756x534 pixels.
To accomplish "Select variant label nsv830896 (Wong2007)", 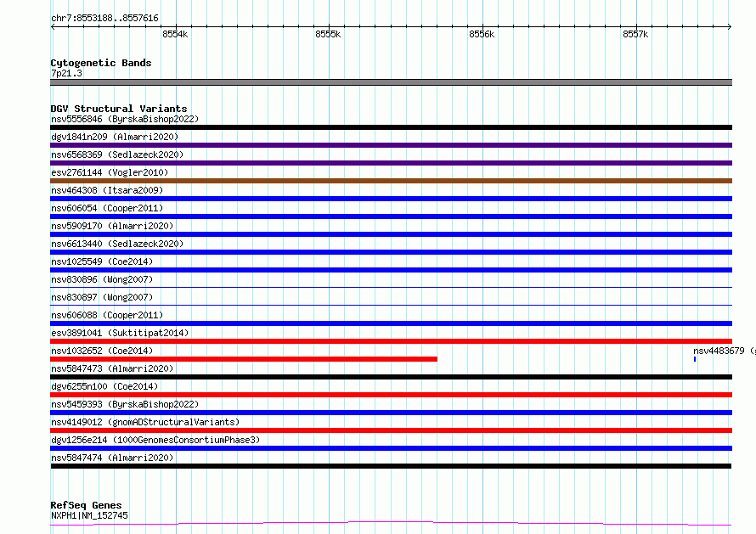I will click(102, 279).
